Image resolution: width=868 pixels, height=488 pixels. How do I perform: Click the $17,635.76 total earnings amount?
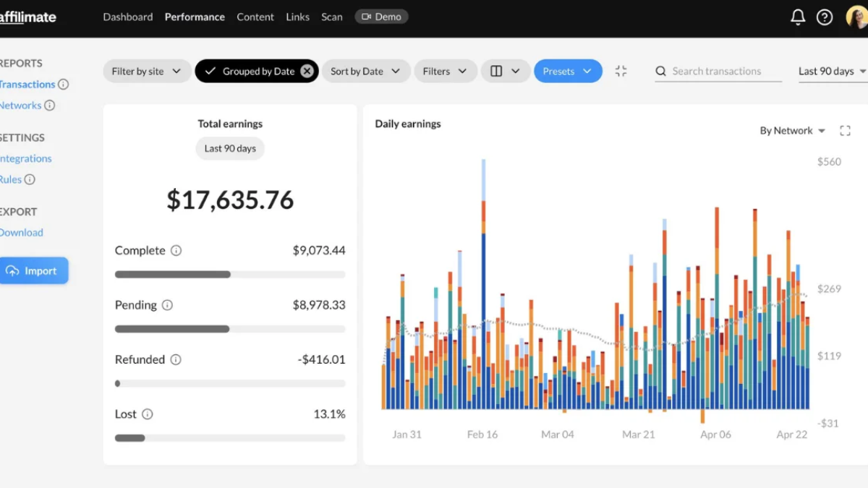(x=230, y=200)
